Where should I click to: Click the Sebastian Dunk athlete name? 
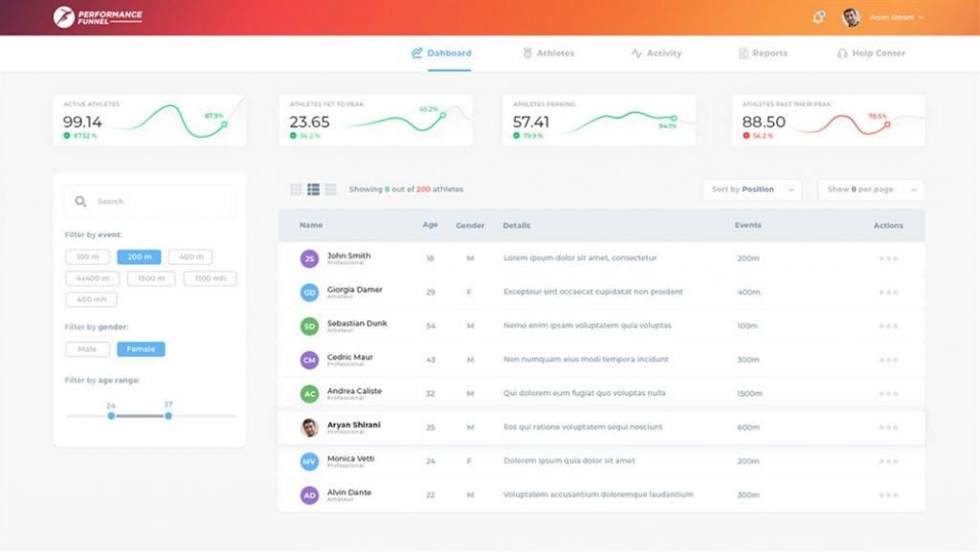tap(357, 323)
